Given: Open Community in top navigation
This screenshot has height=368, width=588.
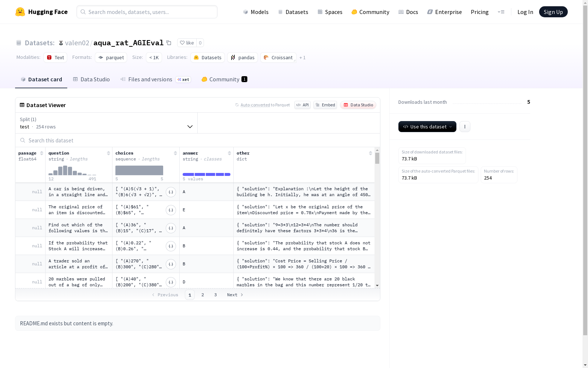Looking at the screenshot, I should tap(370, 12).
